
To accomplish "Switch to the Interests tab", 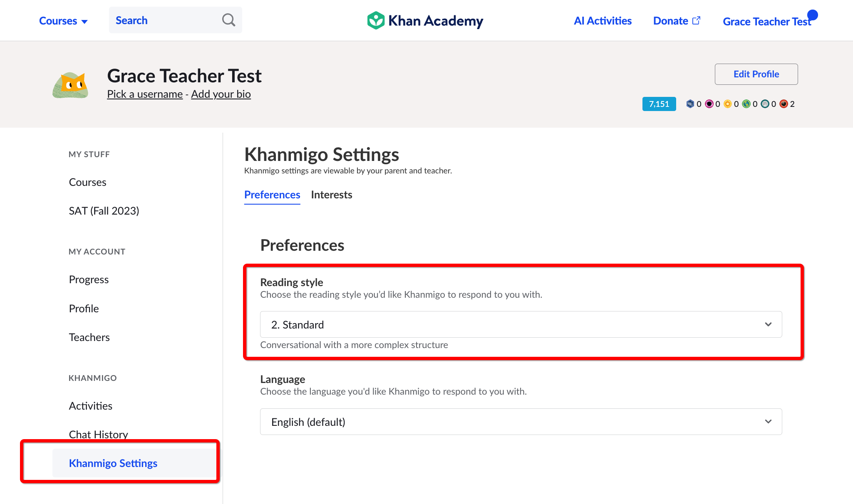I will [332, 195].
